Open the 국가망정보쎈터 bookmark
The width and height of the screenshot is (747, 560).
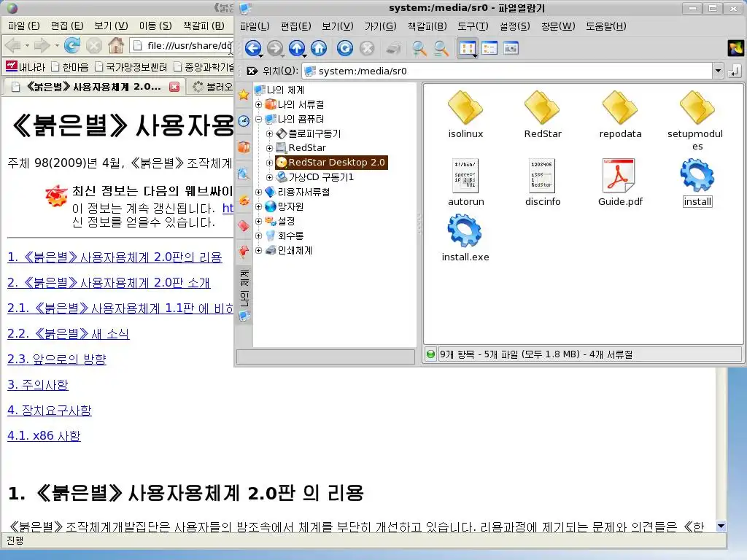tap(131, 66)
